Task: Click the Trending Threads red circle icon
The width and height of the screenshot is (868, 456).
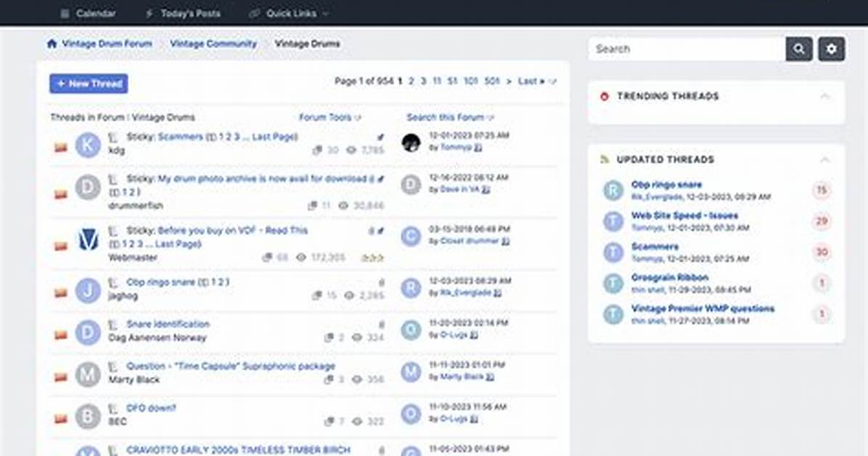Action: point(604,97)
